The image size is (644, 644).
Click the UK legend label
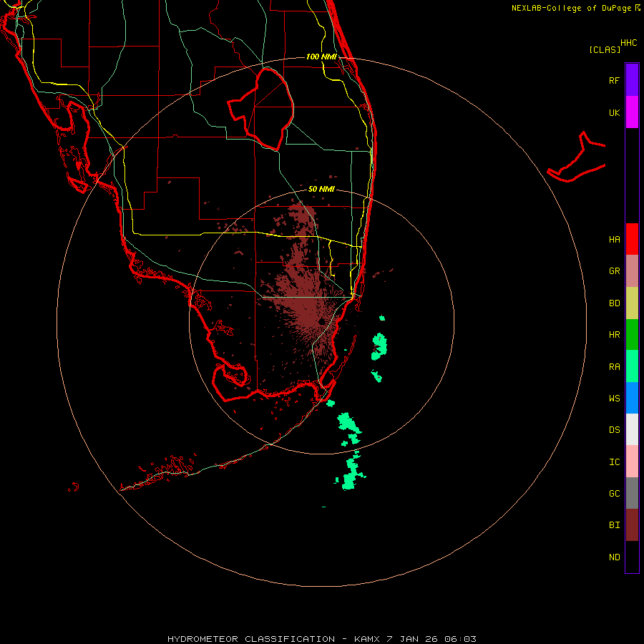[614, 112]
